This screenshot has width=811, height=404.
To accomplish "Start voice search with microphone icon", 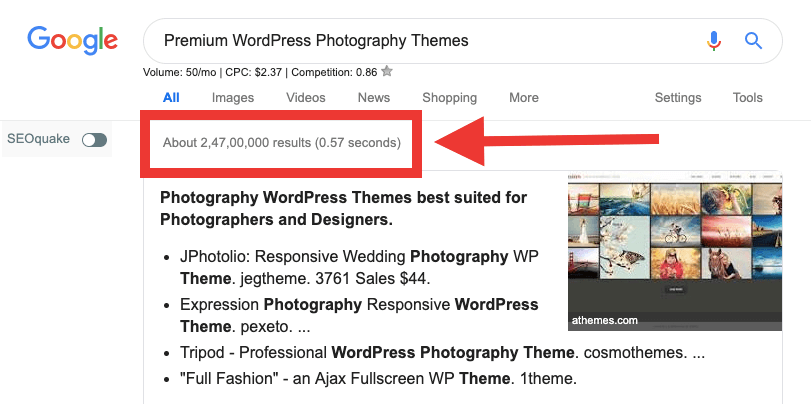I will pos(714,40).
